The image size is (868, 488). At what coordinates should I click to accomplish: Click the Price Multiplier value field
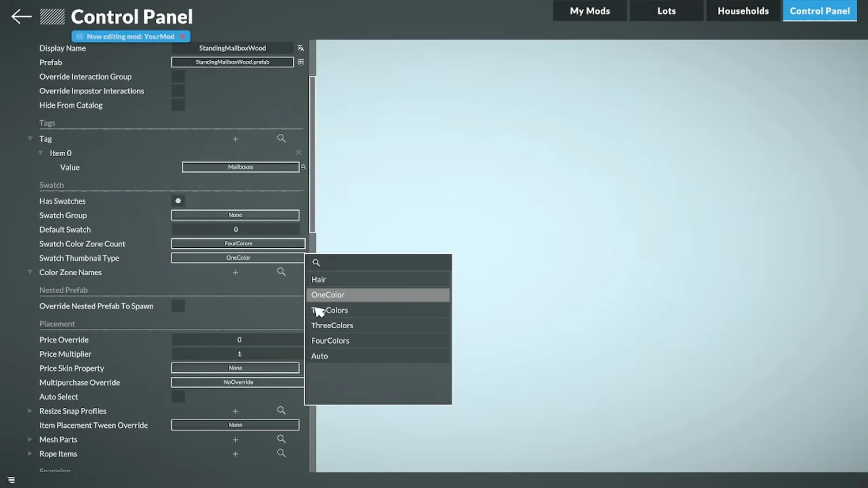tap(238, 354)
